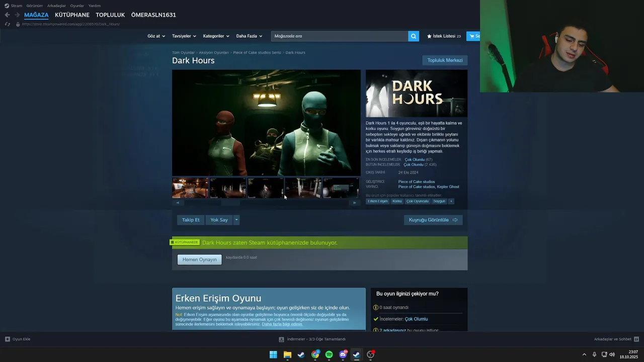This screenshot has width=644, height=362.
Task: Click the Steam logo in the top menu
Action: tap(7, 6)
